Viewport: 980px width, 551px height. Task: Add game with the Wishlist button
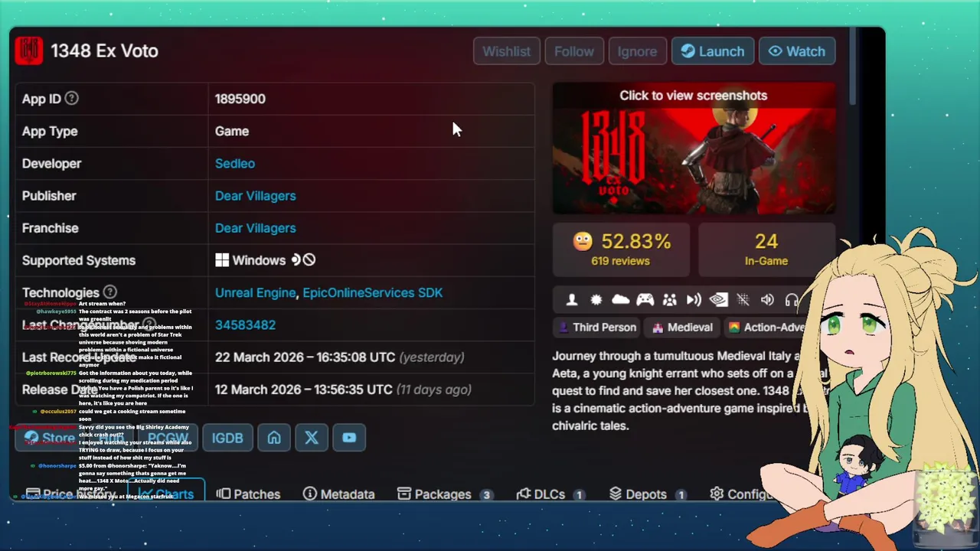point(506,51)
